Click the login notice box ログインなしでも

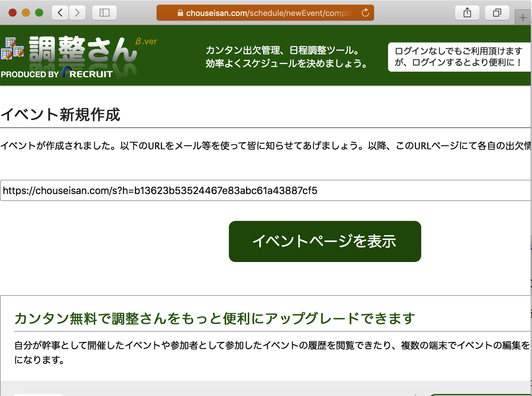(459, 57)
